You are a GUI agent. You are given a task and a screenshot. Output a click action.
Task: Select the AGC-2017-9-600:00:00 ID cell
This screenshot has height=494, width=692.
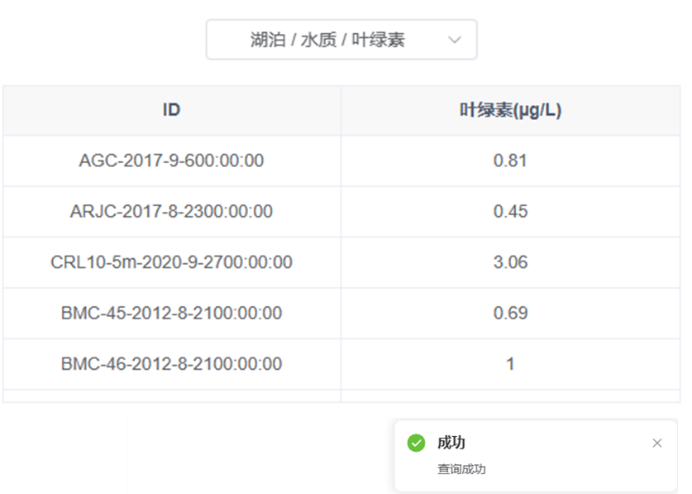[171, 160]
